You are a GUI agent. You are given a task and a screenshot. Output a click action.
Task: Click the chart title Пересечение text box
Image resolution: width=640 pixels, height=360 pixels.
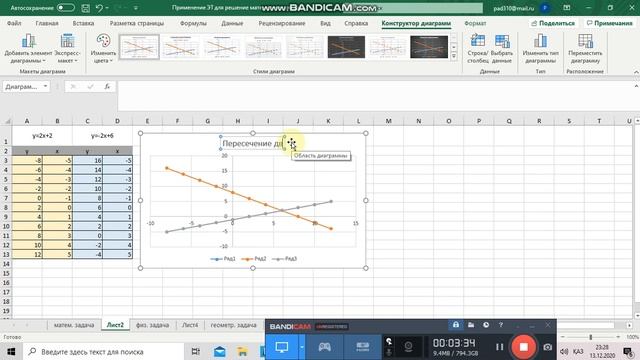(x=252, y=143)
